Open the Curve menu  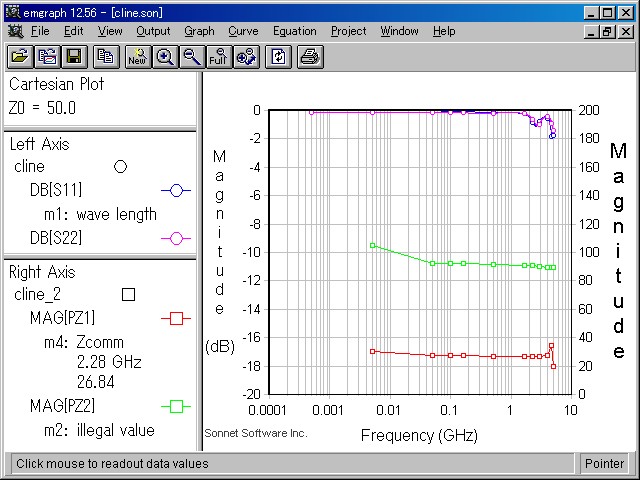243,31
